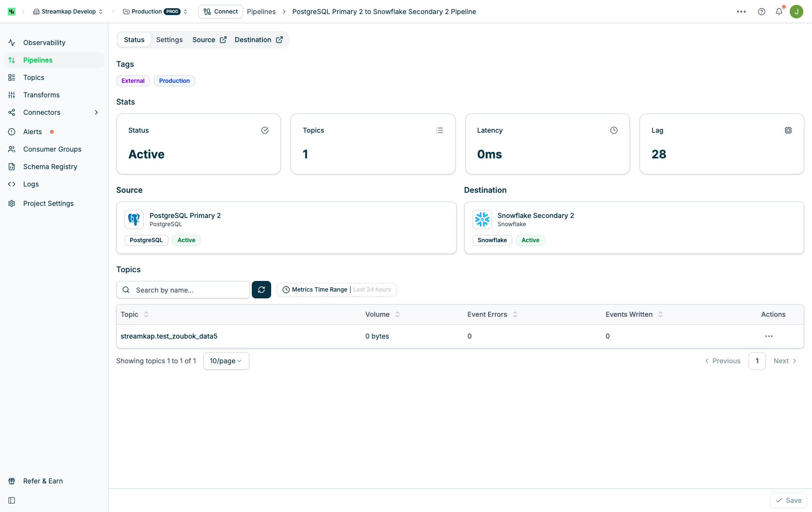Click the Production tag
812x512 pixels.
[x=174, y=81]
